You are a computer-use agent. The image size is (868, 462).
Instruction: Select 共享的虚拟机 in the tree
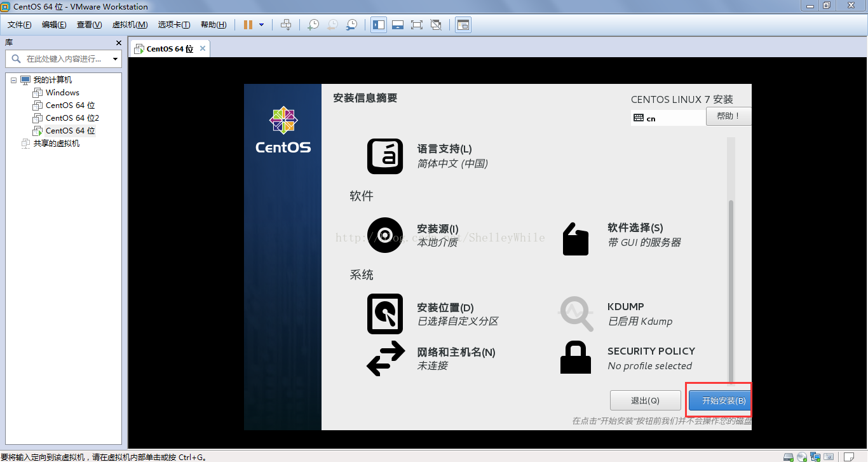pos(56,144)
